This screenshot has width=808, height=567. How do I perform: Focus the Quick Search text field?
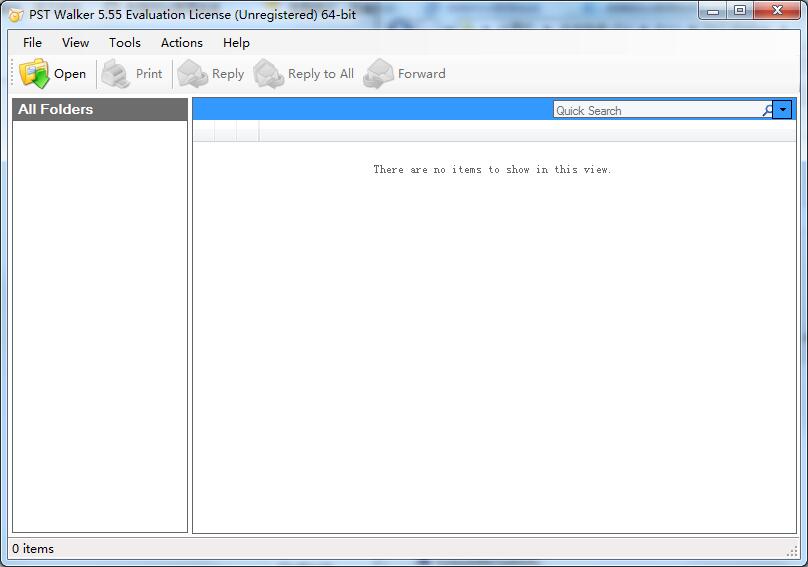tap(656, 111)
